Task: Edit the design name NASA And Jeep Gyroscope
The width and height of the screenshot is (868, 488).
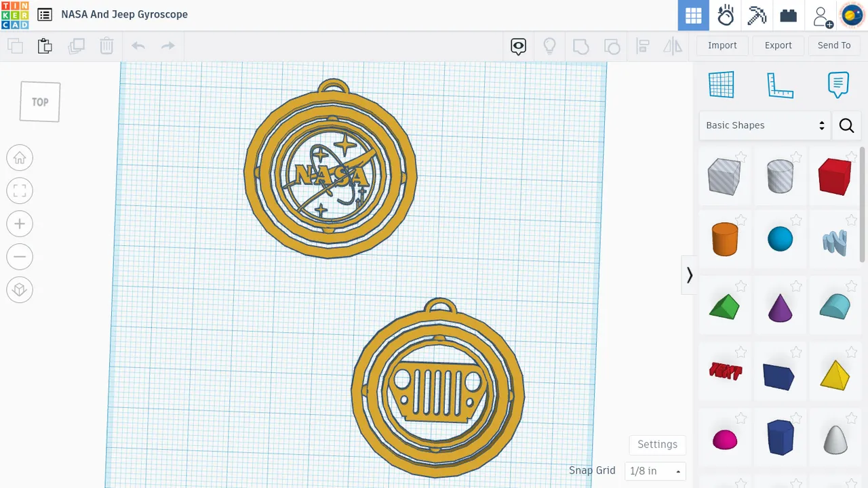Action: (x=124, y=14)
